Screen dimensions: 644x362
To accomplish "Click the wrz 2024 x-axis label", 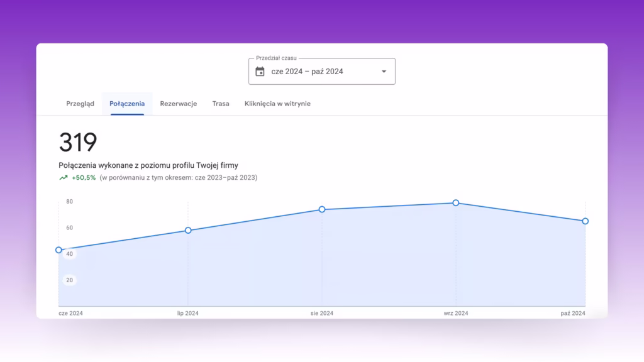I will tap(456, 313).
